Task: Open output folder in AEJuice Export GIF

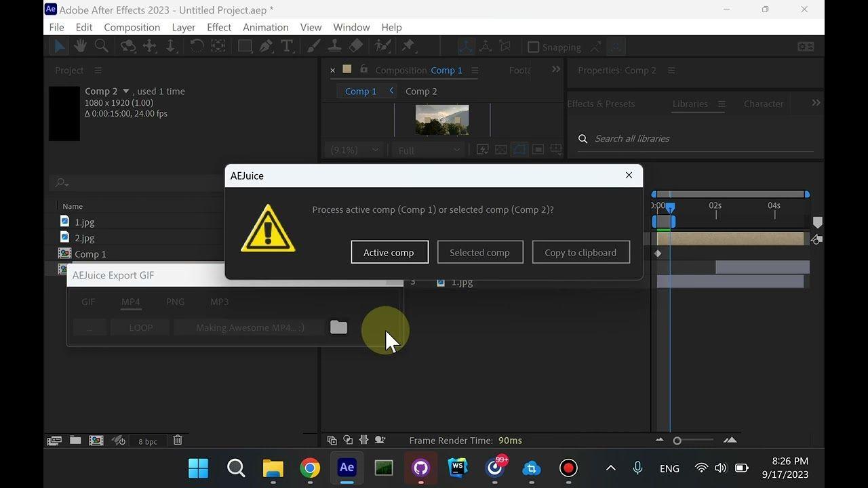Action: (x=338, y=327)
